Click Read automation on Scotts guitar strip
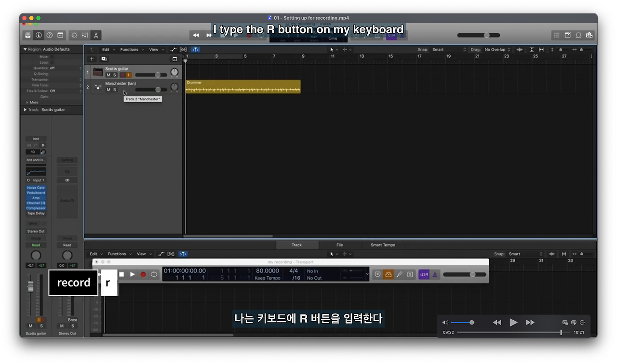 [x=36, y=245]
